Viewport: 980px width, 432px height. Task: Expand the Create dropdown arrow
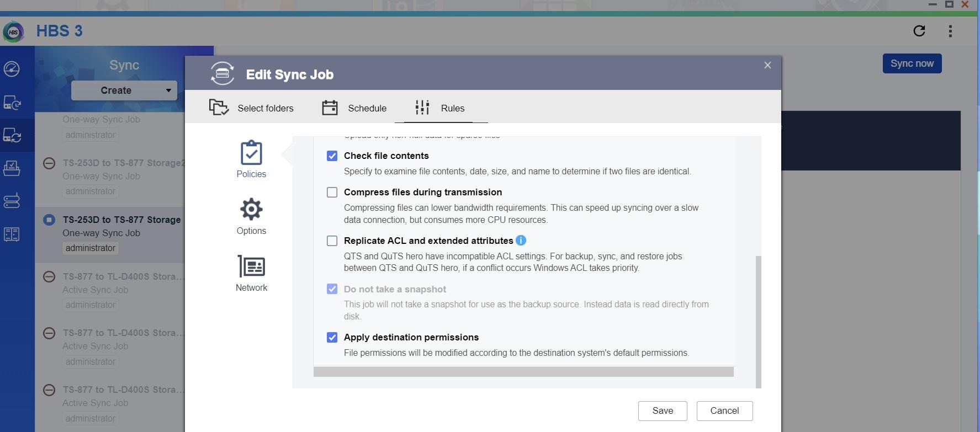pos(168,90)
